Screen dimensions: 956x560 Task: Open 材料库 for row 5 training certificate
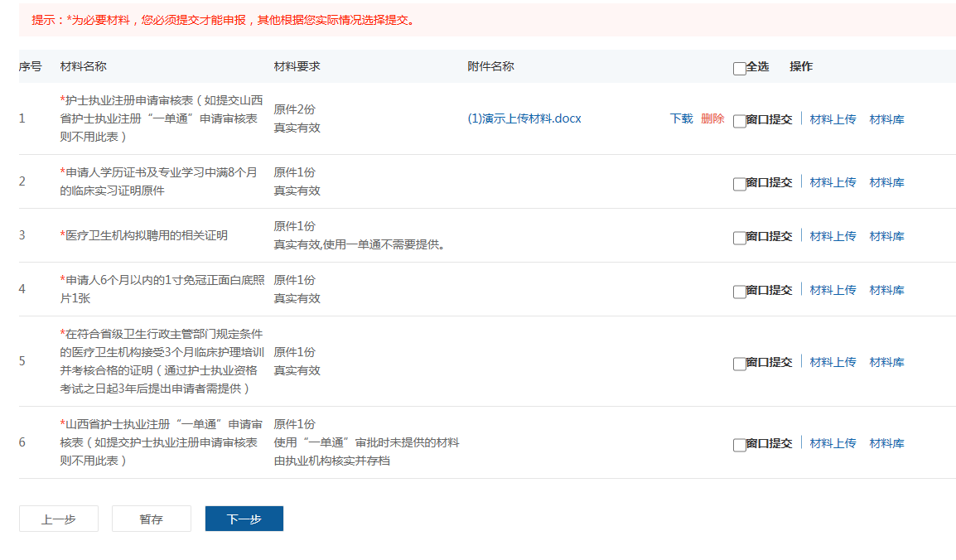coord(886,362)
